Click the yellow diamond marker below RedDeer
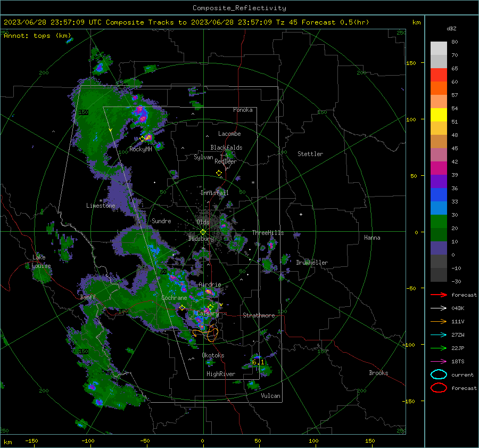This screenshot has width=479, height=448. point(219,173)
